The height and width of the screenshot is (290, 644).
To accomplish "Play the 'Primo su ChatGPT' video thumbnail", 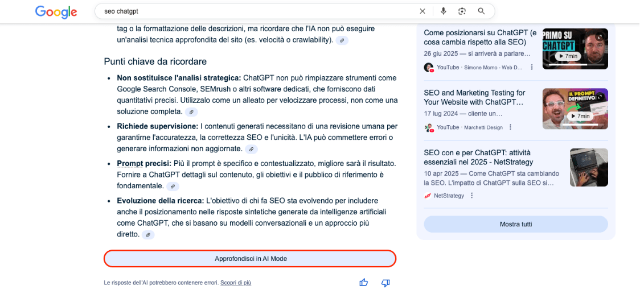I will [575, 49].
